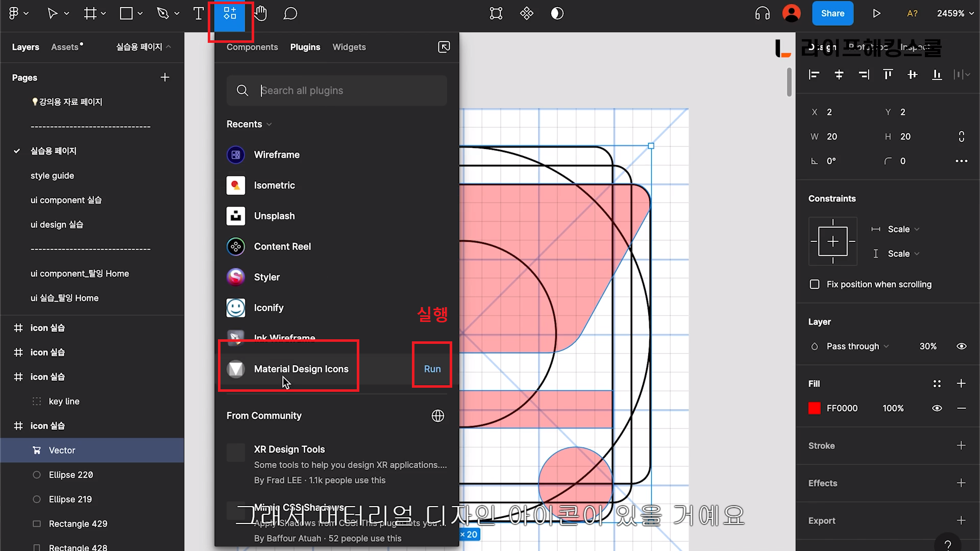The image size is (980, 551).
Task: Run the Material Design Icons plugin
Action: pyautogui.click(x=432, y=369)
